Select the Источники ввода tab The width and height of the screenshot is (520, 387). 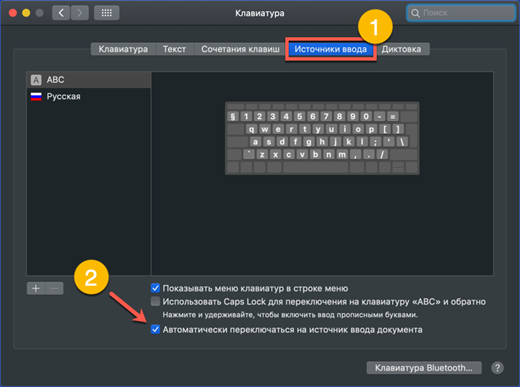click(330, 49)
